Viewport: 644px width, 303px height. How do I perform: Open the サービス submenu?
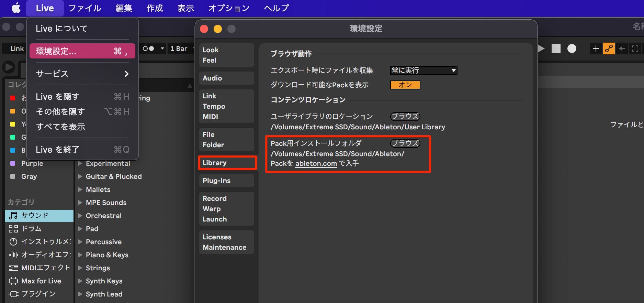(x=82, y=74)
